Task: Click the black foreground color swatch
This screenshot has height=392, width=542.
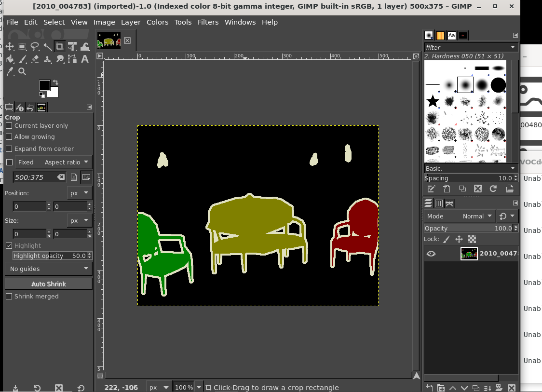Action: [44, 85]
